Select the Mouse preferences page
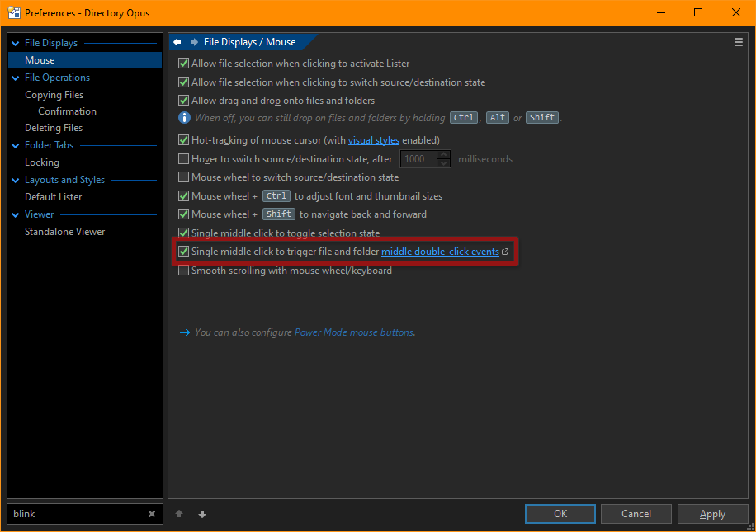Screen dimensions: 756x532 [85, 60]
